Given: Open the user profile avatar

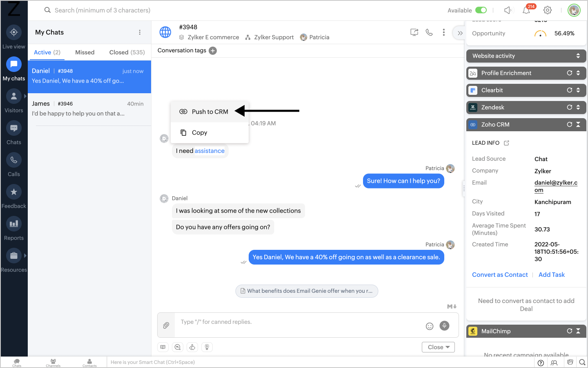Looking at the screenshot, I should pyautogui.click(x=574, y=10).
